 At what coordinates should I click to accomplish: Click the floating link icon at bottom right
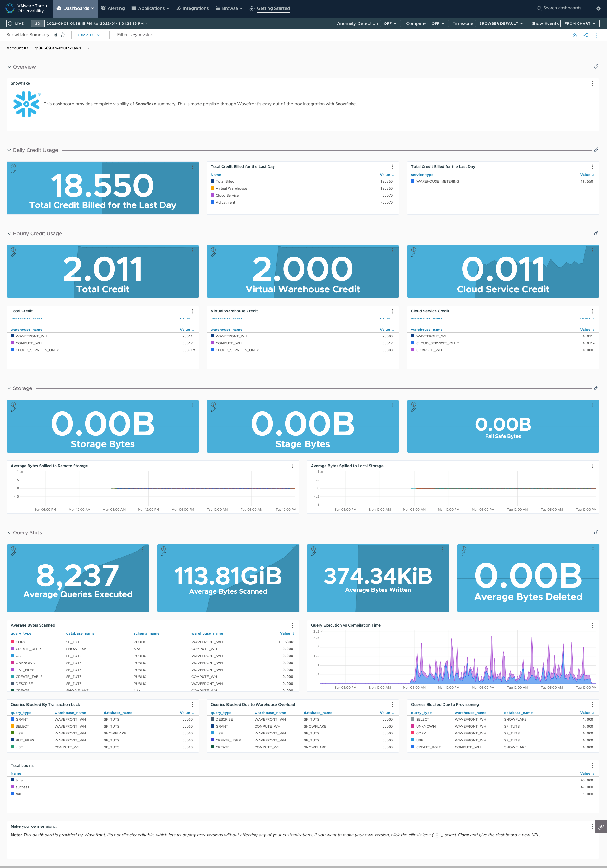(601, 827)
